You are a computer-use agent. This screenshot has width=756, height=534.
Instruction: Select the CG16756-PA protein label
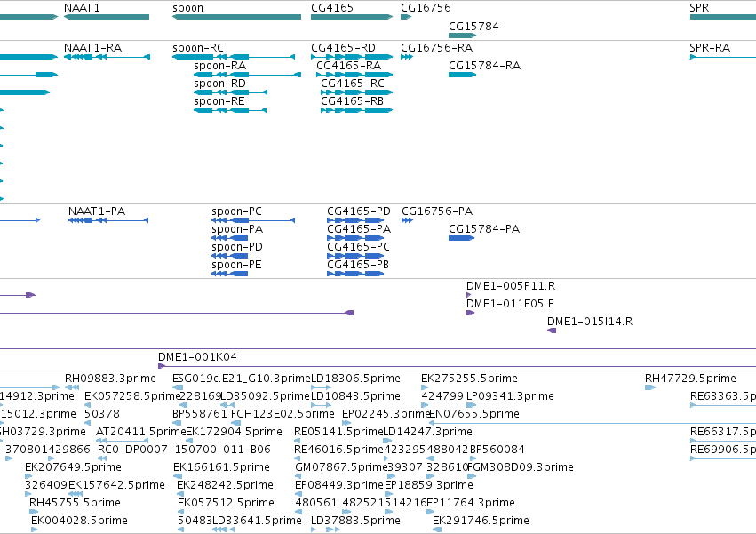pyautogui.click(x=437, y=211)
